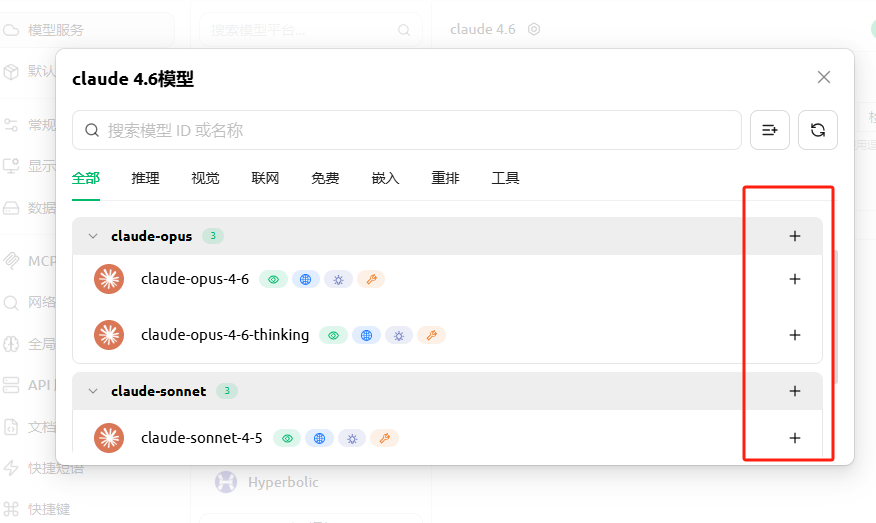Viewport: 876px width, 523px height.
Task: Add claude-sonnet-4-5 model with plus button
Action: click(x=794, y=438)
